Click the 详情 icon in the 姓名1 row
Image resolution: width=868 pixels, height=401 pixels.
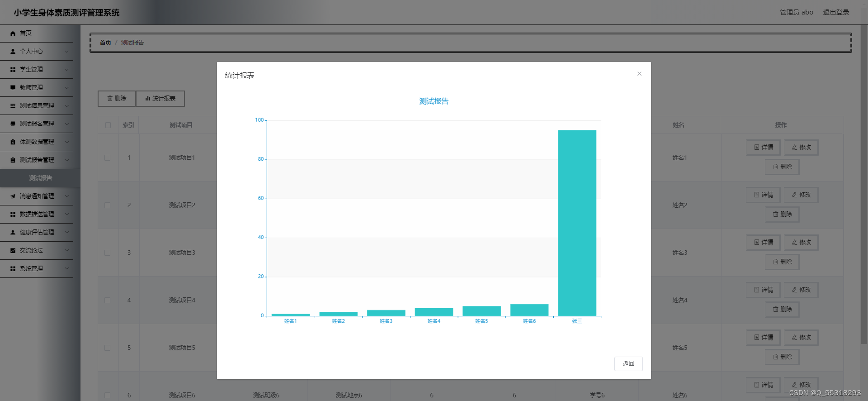click(757, 147)
